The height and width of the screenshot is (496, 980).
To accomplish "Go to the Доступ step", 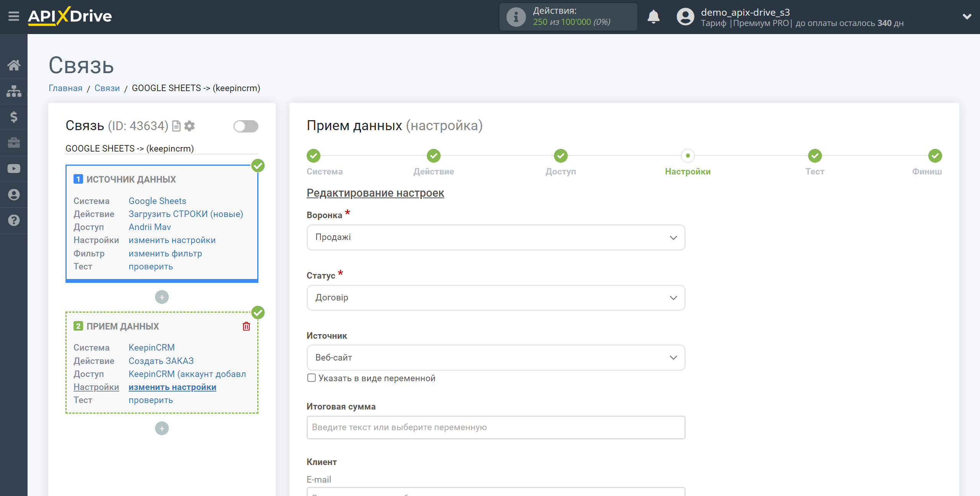I will [561, 156].
